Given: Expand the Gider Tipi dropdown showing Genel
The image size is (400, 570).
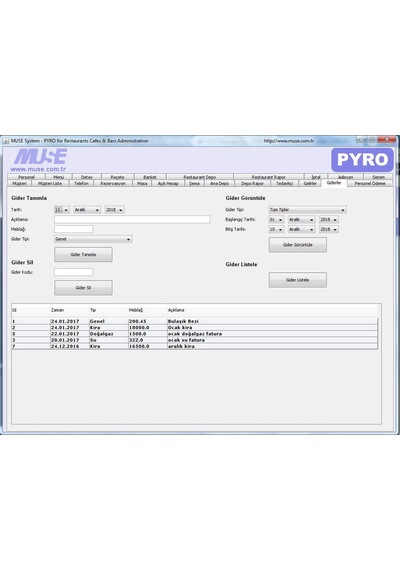Looking at the screenshot, I should click(93, 239).
